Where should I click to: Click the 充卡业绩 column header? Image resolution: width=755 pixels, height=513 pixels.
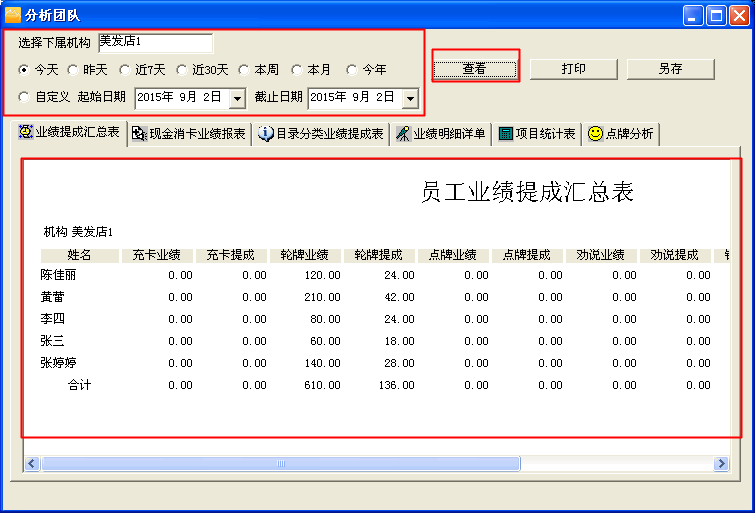tap(157, 255)
